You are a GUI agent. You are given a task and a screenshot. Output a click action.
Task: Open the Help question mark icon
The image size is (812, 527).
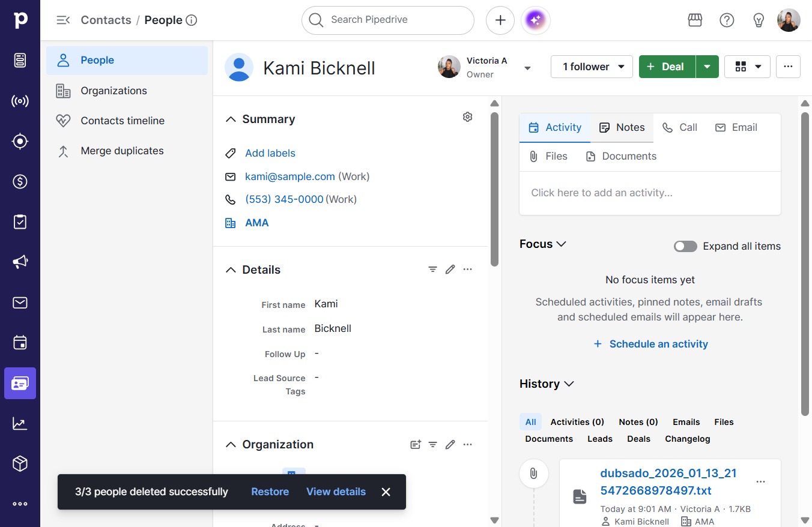pyautogui.click(x=727, y=20)
